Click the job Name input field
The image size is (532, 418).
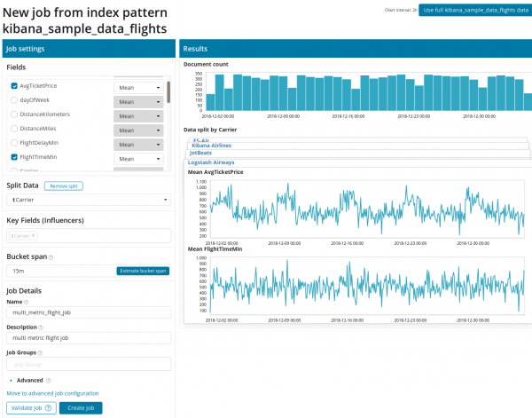(88, 312)
